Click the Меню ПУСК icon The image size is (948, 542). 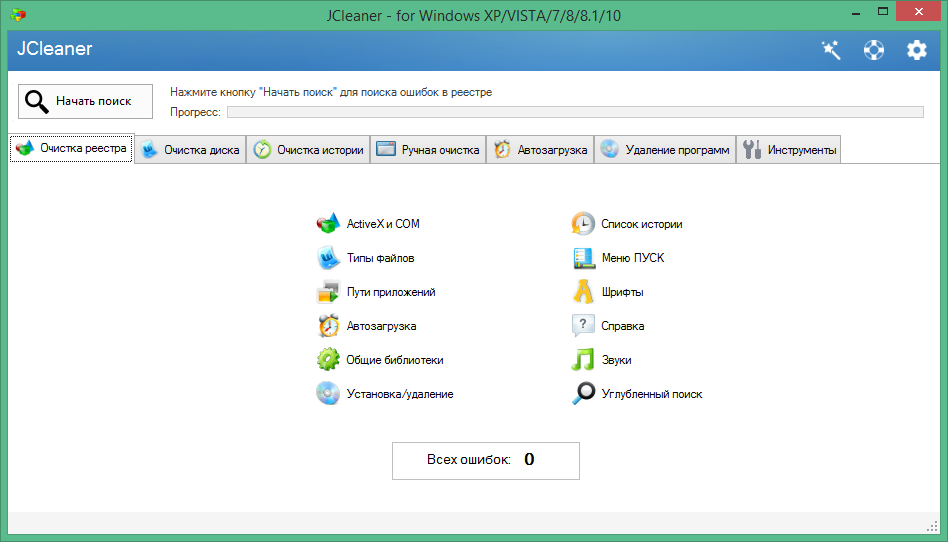(583, 258)
